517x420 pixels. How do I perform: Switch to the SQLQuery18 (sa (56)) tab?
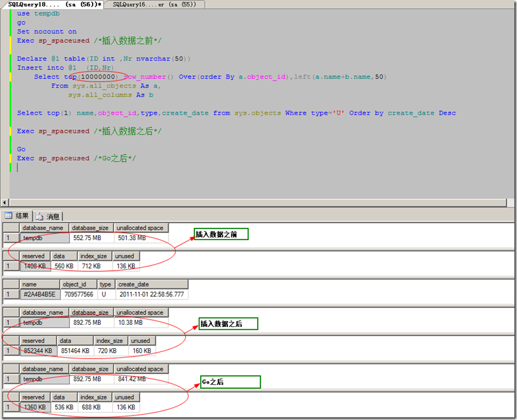pyautogui.click(x=52, y=5)
